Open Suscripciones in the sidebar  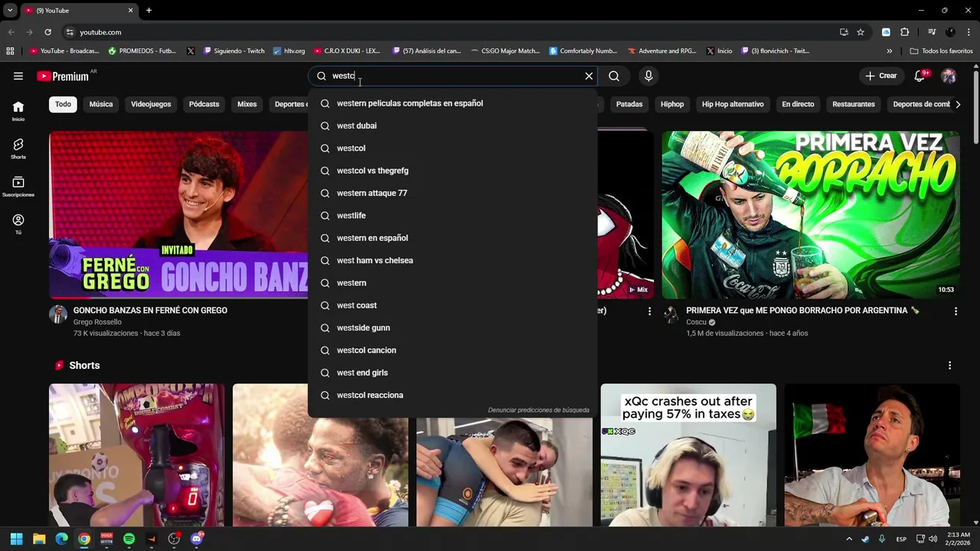coord(18,187)
